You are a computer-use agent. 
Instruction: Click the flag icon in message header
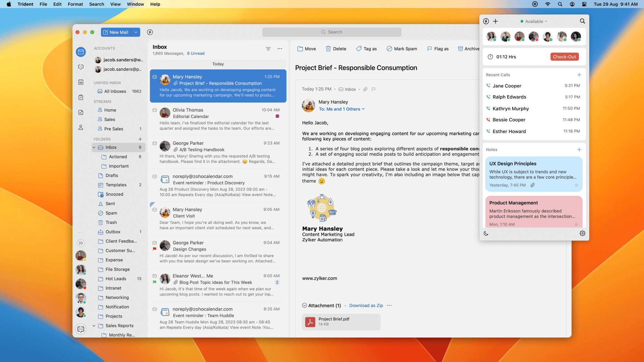click(374, 89)
